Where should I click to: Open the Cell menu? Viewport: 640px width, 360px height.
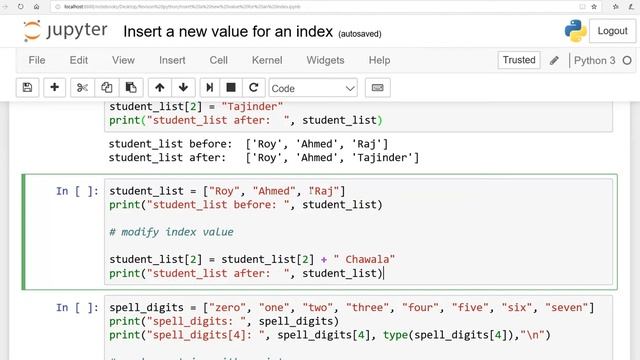pos(218,60)
